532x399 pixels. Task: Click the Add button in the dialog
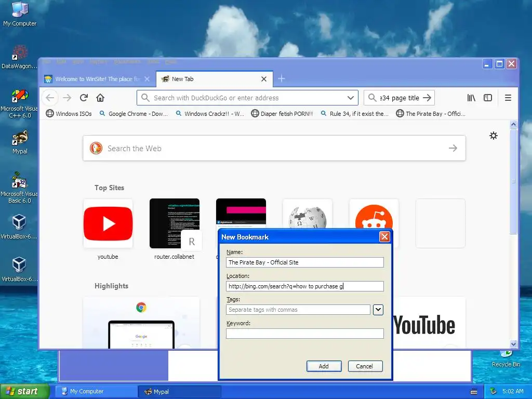pyautogui.click(x=324, y=366)
